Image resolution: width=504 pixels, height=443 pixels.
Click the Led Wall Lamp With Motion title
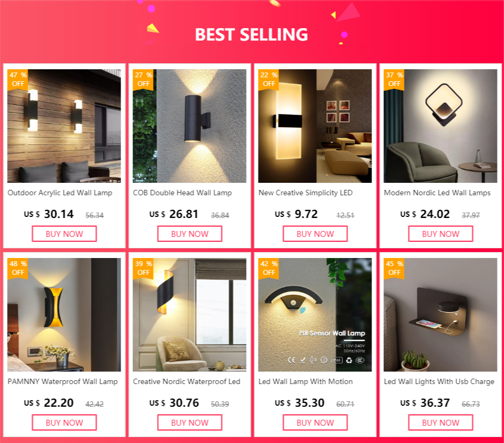pyautogui.click(x=306, y=381)
